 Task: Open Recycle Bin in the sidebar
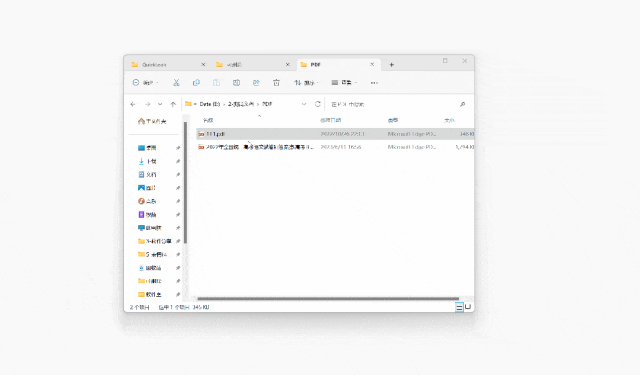coord(150,268)
